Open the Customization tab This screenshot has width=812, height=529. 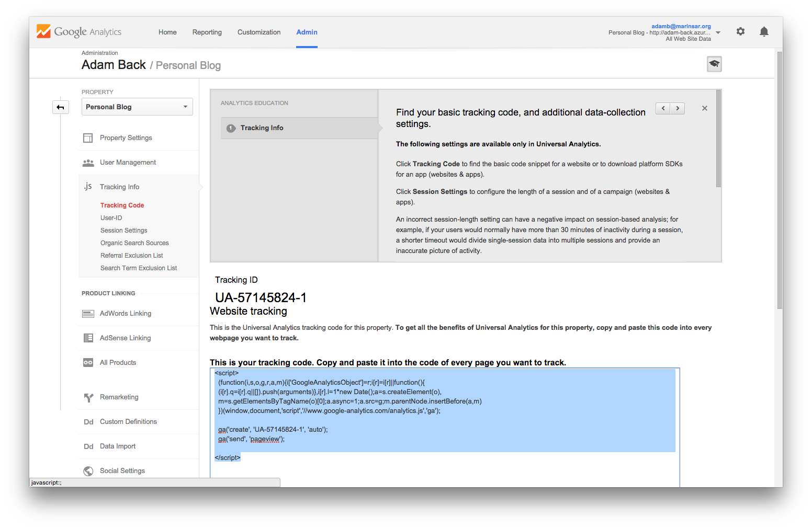(x=259, y=32)
